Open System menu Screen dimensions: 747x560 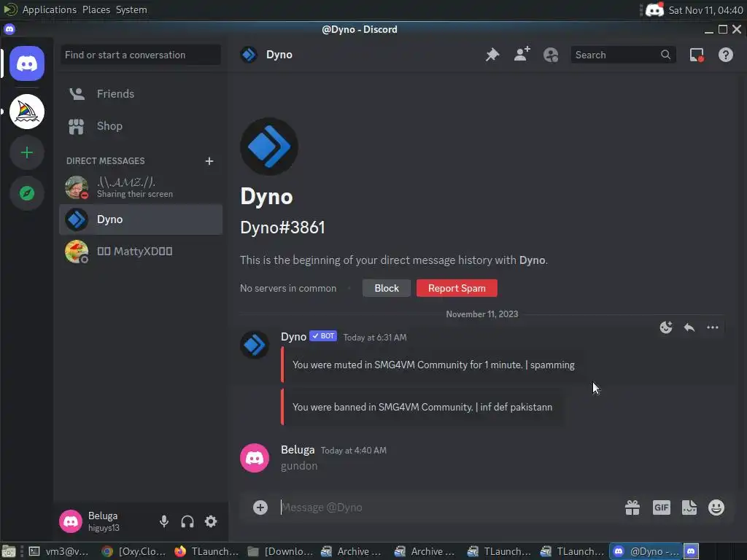point(131,9)
